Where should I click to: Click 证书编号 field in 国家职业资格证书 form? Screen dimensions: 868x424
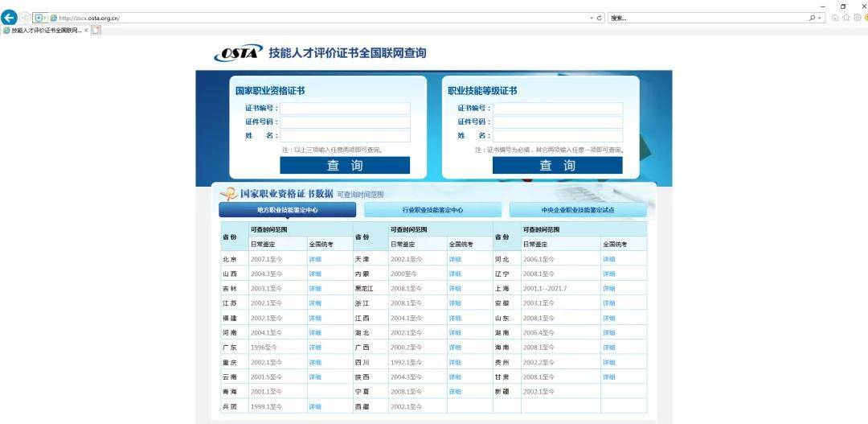[346, 109]
